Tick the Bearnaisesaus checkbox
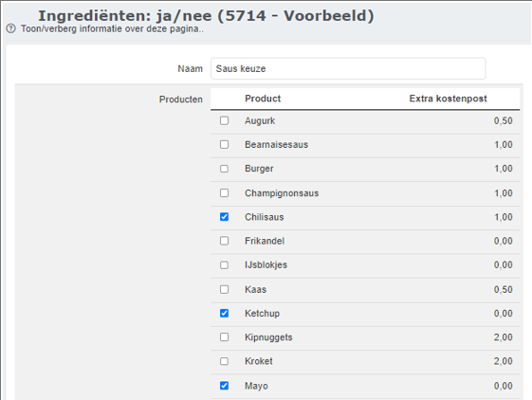The width and height of the screenshot is (532, 400). 224,144
